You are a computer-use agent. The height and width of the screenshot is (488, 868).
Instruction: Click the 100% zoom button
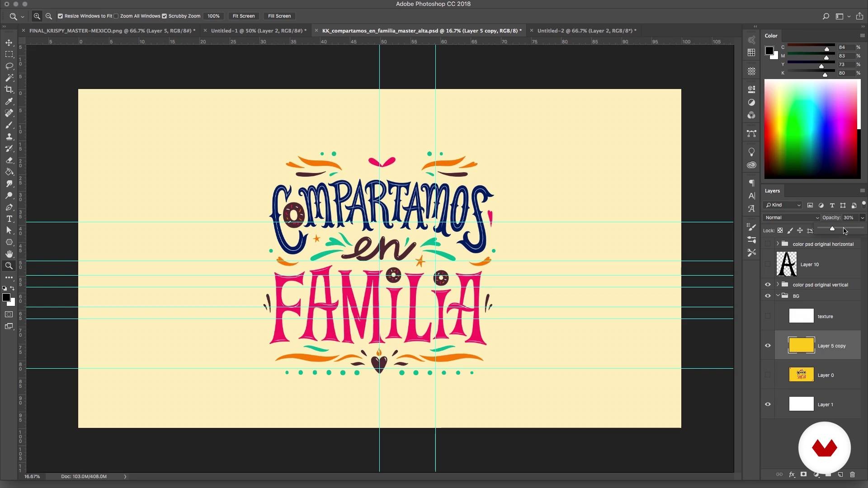click(x=213, y=16)
